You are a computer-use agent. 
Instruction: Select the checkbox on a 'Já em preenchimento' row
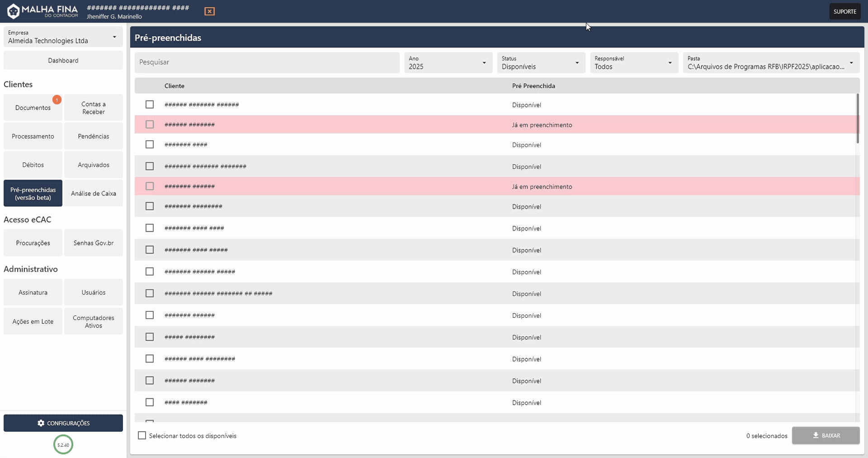pos(150,124)
